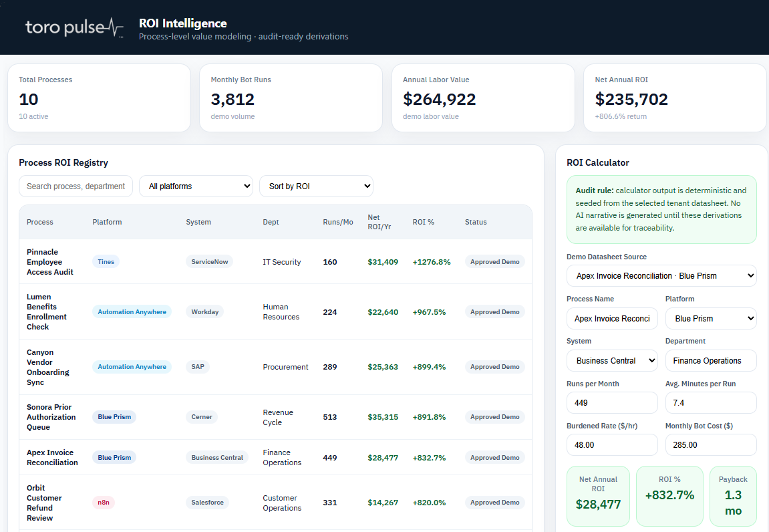Viewport: 769px width, 532px height.
Task: Click the toro pulse logo
Action: (75, 27)
